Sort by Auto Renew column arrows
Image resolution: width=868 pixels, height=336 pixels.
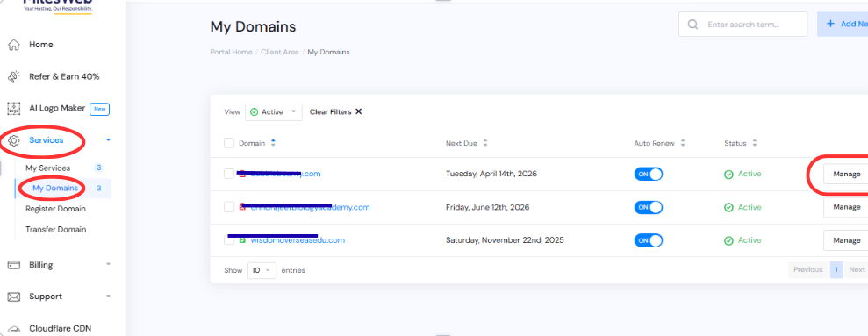tap(683, 143)
